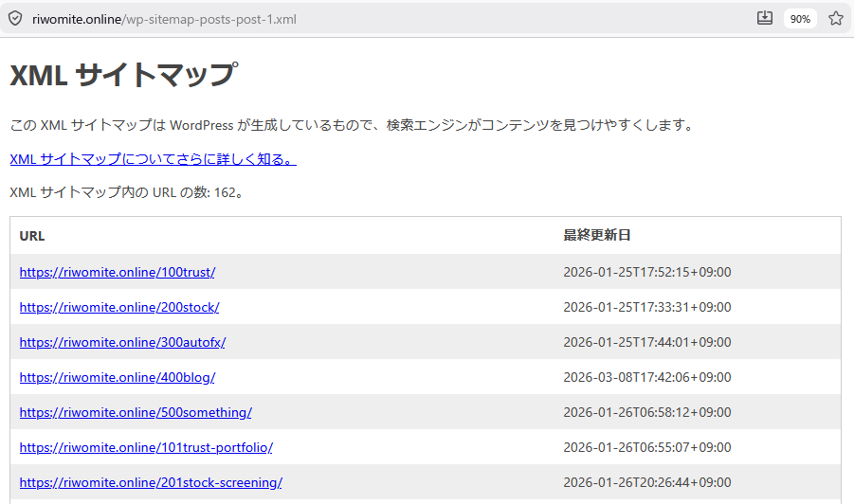Click the date 2026-01-26T06:55:07+09:00
The width and height of the screenshot is (854, 504).
[x=647, y=447]
